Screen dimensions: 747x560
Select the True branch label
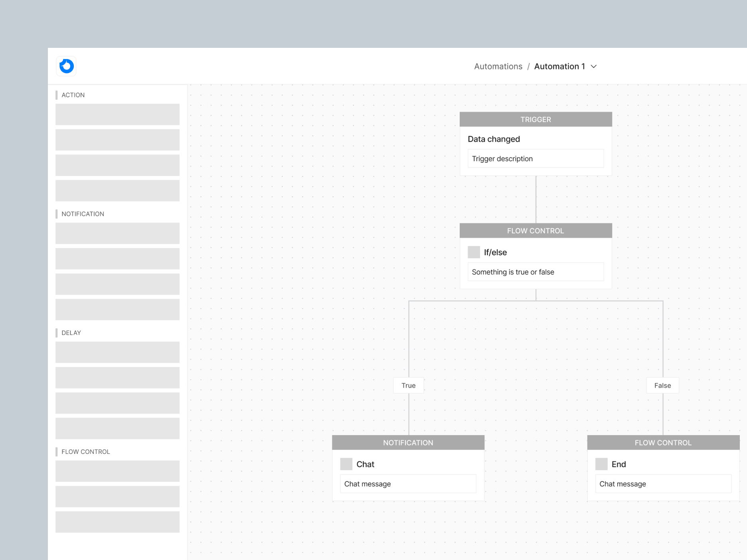pos(408,385)
